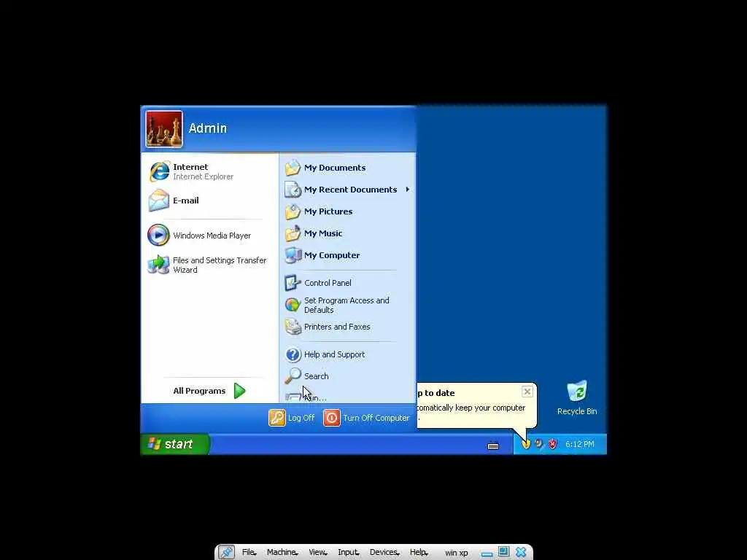The width and height of the screenshot is (747, 560).
Task: Open the File menu in VirtualBox toolbar
Action: [249, 553]
